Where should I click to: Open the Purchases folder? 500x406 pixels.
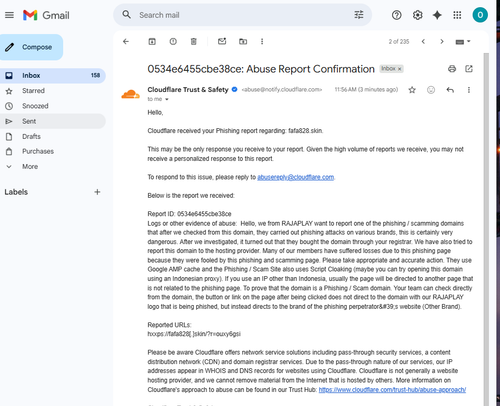53,151
